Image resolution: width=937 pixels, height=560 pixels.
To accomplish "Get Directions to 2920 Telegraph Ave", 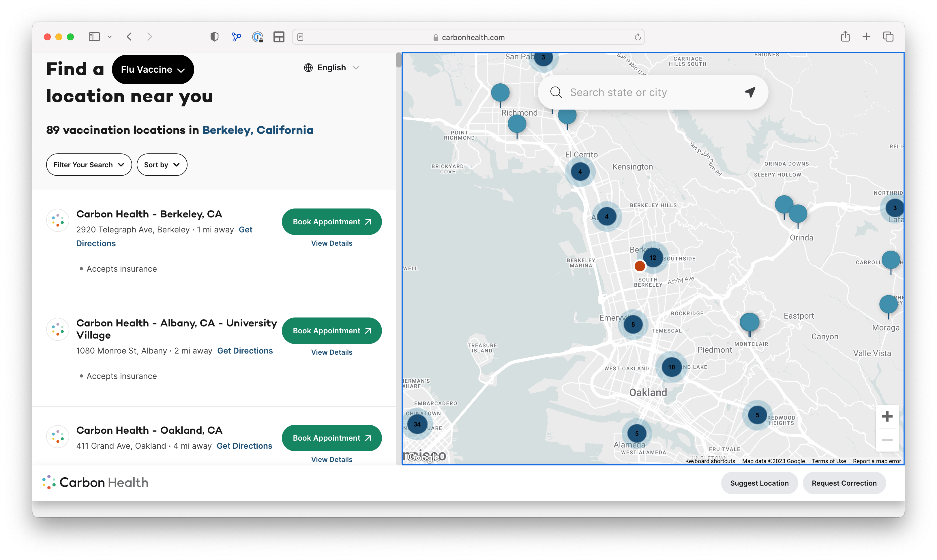I will (164, 236).
